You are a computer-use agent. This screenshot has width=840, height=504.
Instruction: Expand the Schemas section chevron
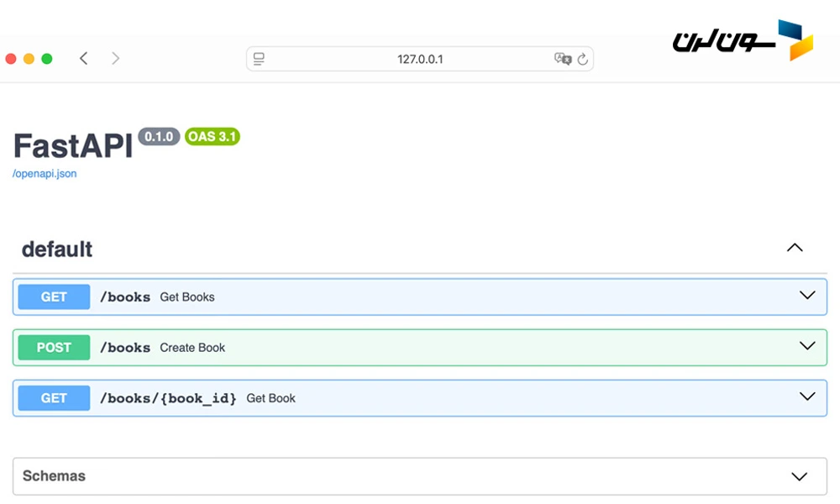(x=799, y=476)
